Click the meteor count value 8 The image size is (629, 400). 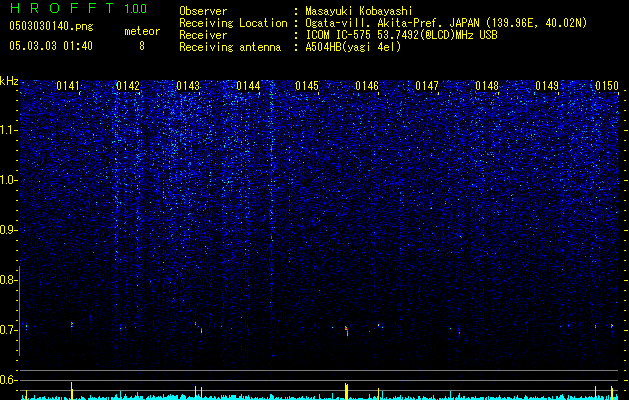[142, 46]
